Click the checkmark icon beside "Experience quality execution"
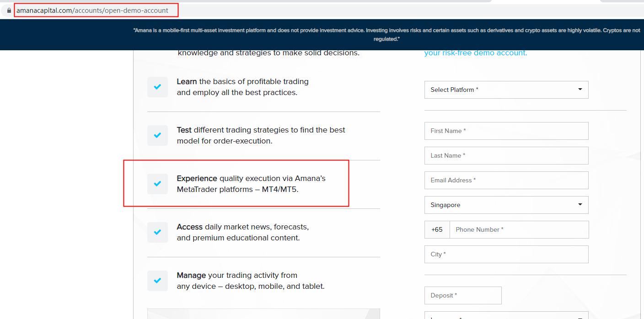Viewport: 644px width, 319px height. click(157, 184)
